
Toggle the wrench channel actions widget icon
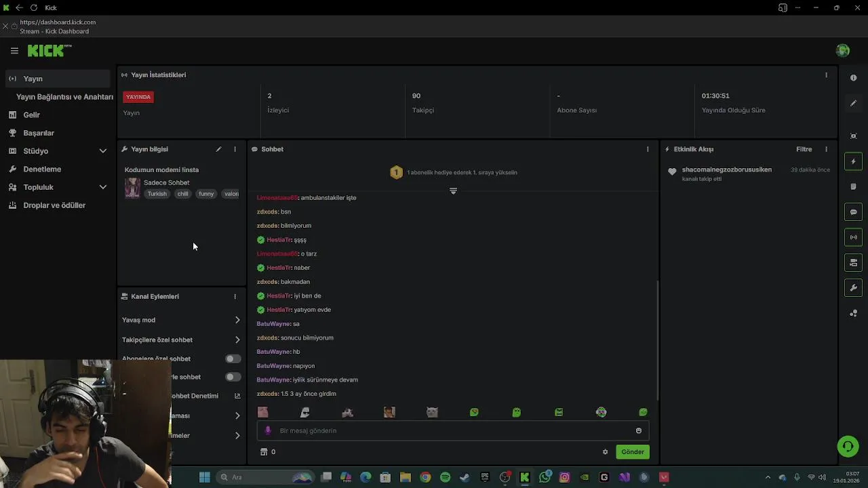click(853, 288)
